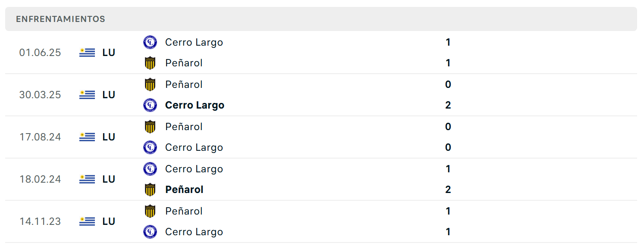
Task: Click Cerro Largo name in 17.08.24 match
Action: 194,148
